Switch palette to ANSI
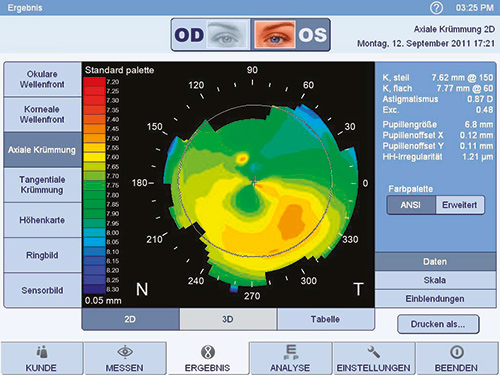Image resolution: width=500 pixels, height=375 pixels. pyautogui.click(x=411, y=205)
